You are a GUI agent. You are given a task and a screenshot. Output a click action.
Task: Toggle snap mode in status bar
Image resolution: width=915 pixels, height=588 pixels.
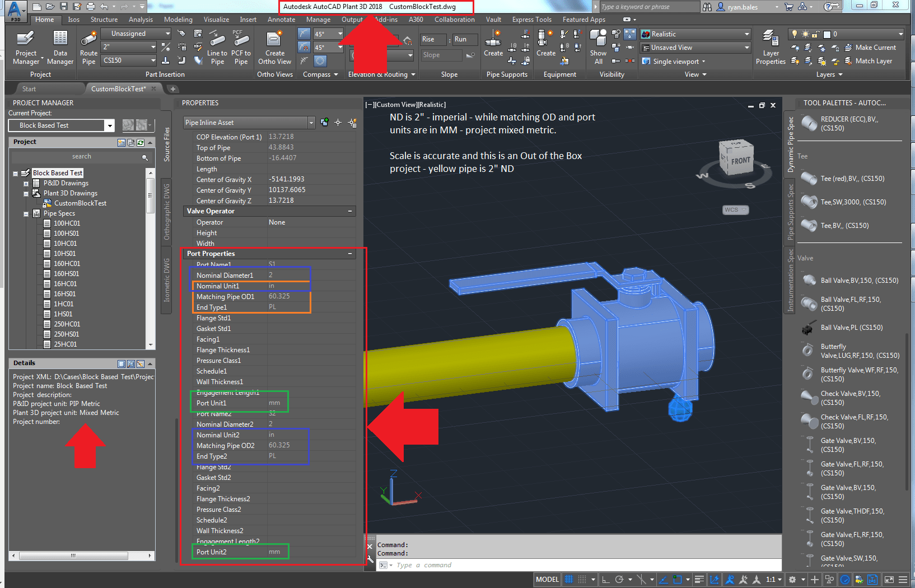coord(582,580)
